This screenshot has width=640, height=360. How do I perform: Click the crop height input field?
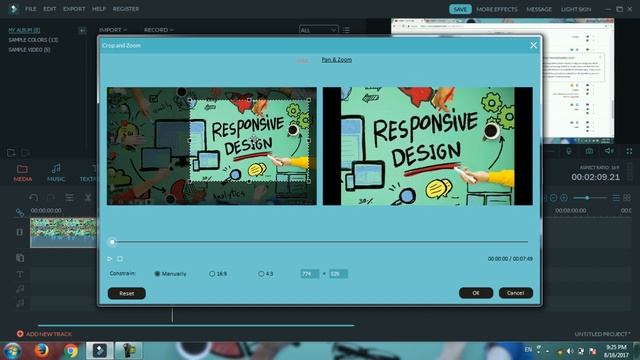(338, 274)
